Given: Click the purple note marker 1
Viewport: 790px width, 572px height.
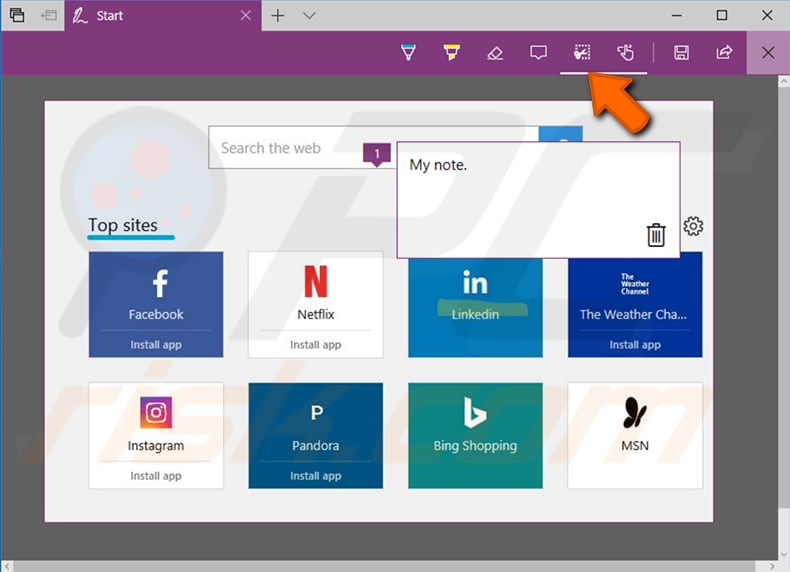Looking at the screenshot, I should click(x=376, y=154).
